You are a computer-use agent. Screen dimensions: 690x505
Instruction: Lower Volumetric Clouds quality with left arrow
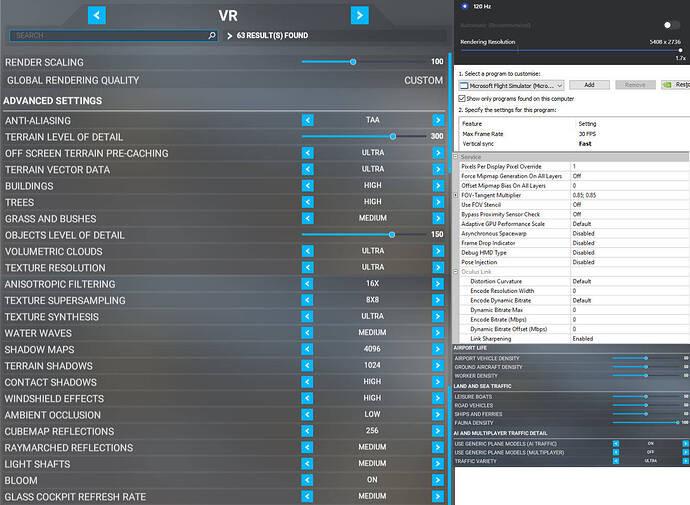pyautogui.click(x=308, y=251)
